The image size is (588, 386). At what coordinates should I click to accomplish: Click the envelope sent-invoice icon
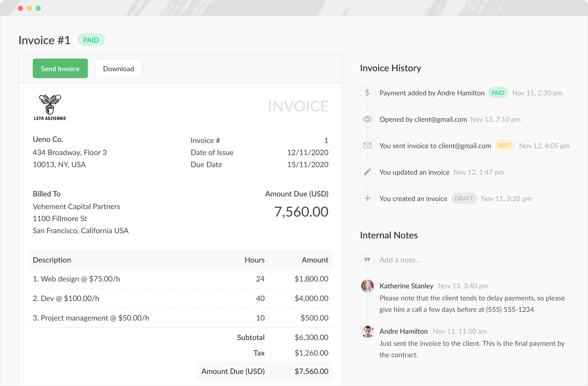click(367, 146)
